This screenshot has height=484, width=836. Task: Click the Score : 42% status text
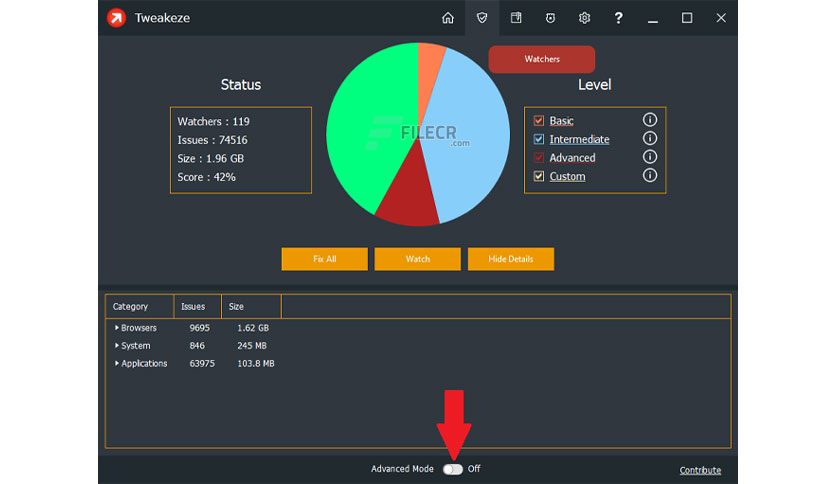coord(206,177)
